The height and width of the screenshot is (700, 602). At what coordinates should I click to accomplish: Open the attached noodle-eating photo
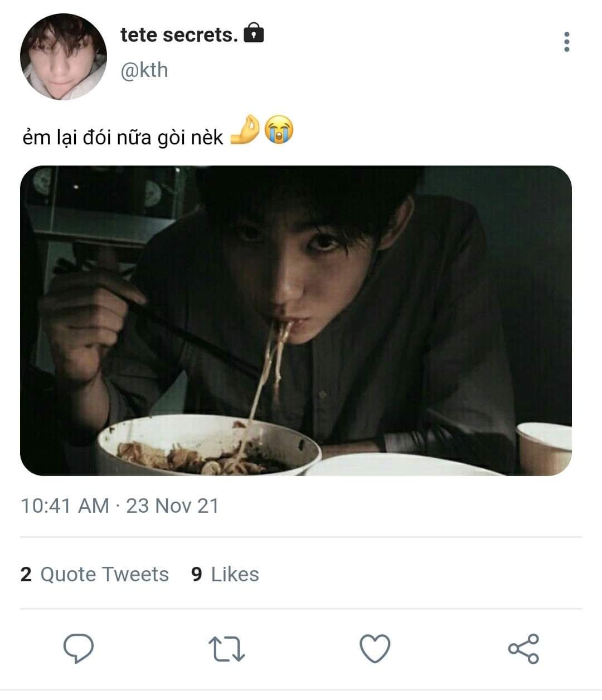pos(296,320)
